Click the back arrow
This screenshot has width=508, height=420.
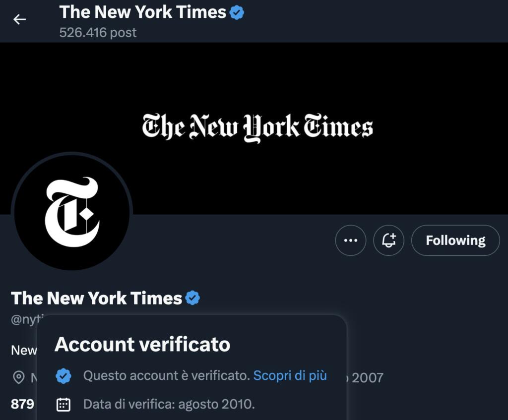[19, 20]
